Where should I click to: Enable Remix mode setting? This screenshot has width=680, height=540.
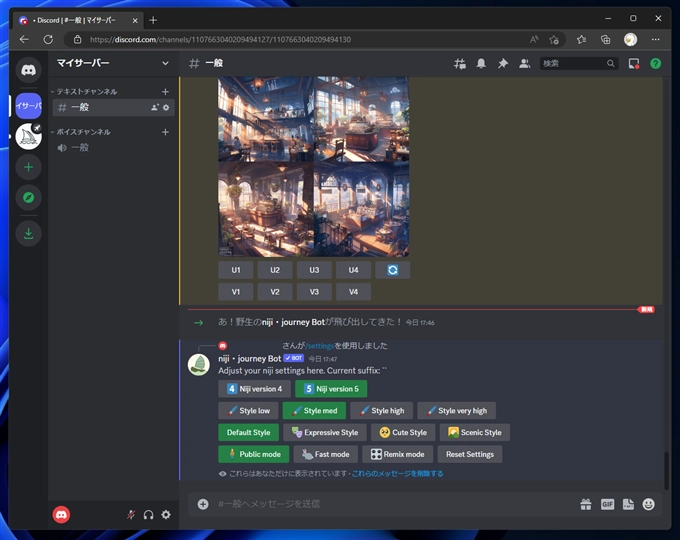click(x=397, y=454)
